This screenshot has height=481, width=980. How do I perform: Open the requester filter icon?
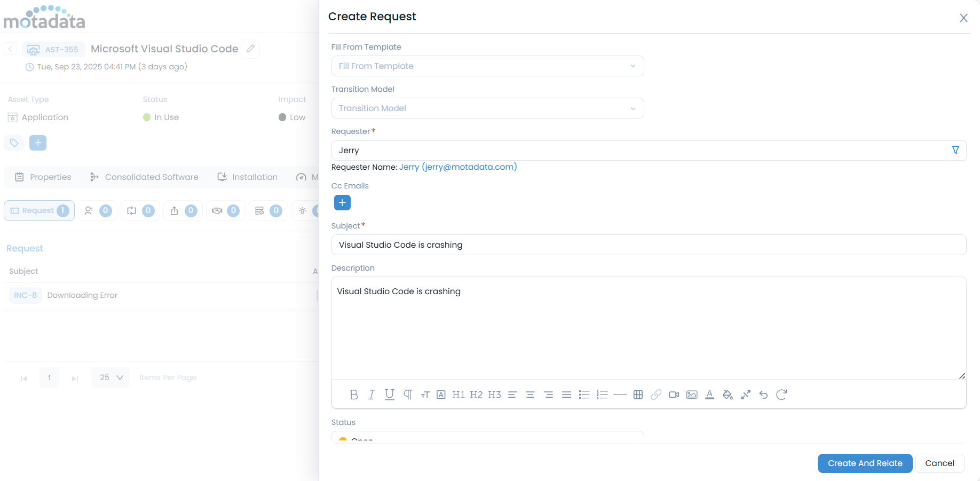coord(956,150)
